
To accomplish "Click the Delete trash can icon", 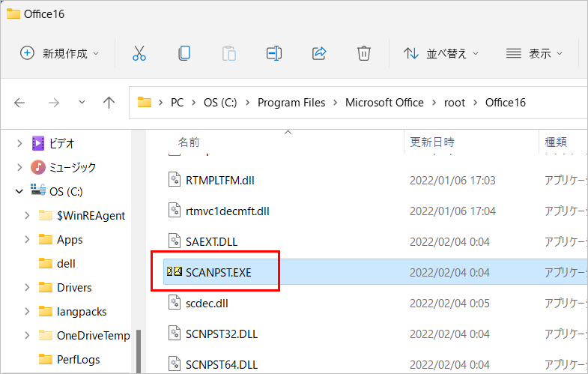I will point(364,53).
